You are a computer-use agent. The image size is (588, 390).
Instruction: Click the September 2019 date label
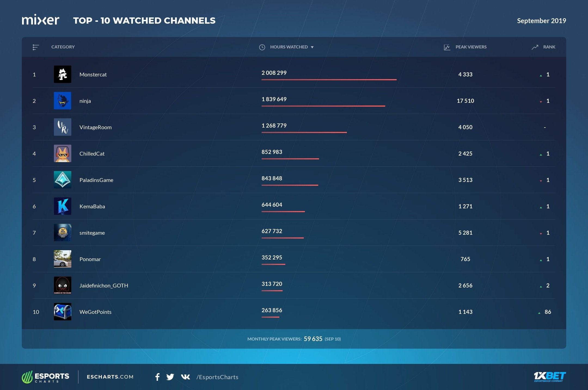(x=541, y=21)
